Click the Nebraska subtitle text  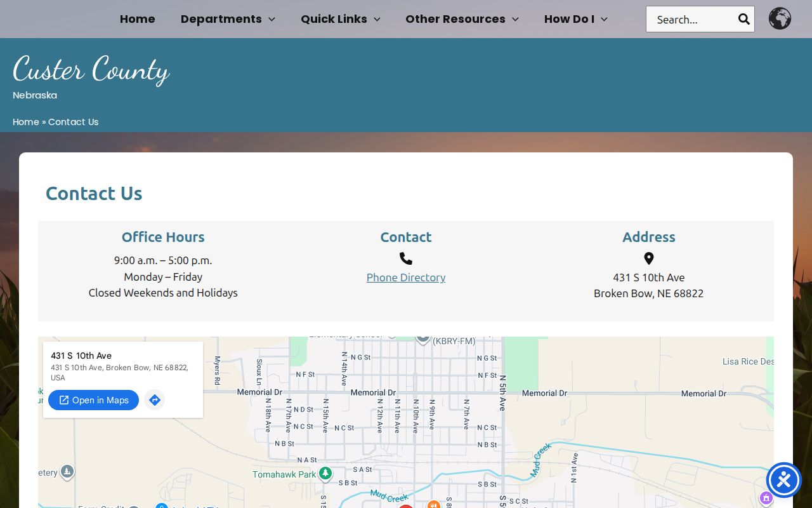coord(35,95)
